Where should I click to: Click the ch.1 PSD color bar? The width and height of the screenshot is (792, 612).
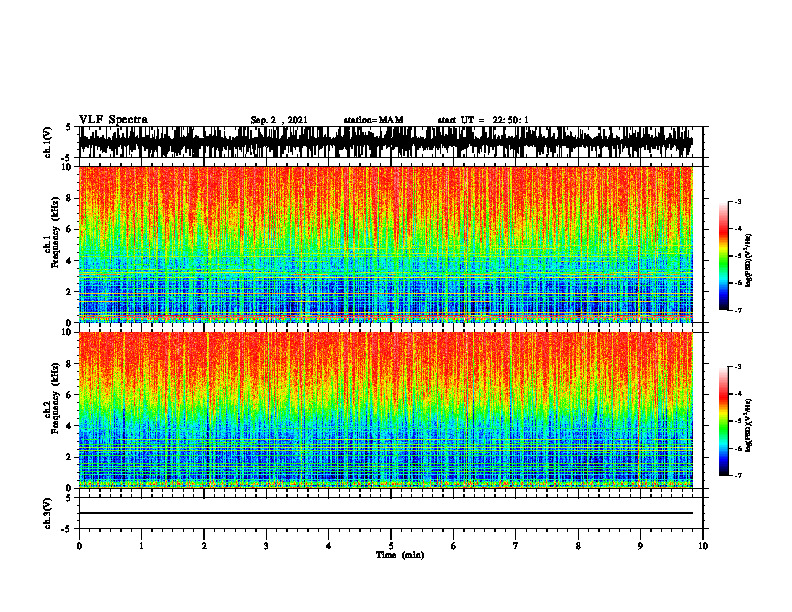(x=723, y=256)
